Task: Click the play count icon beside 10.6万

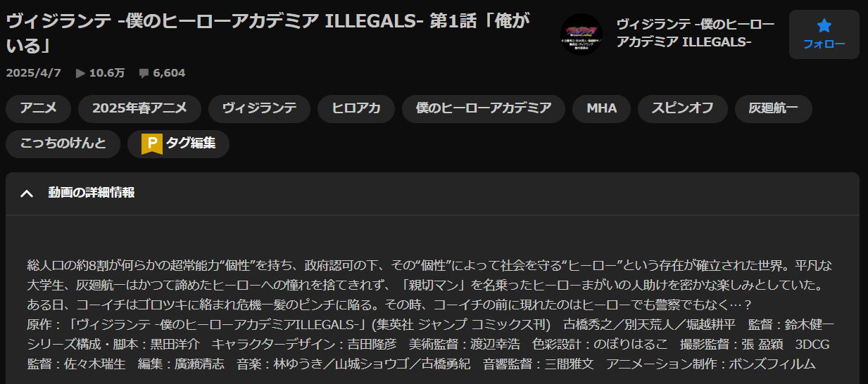Action: click(80, 73)
